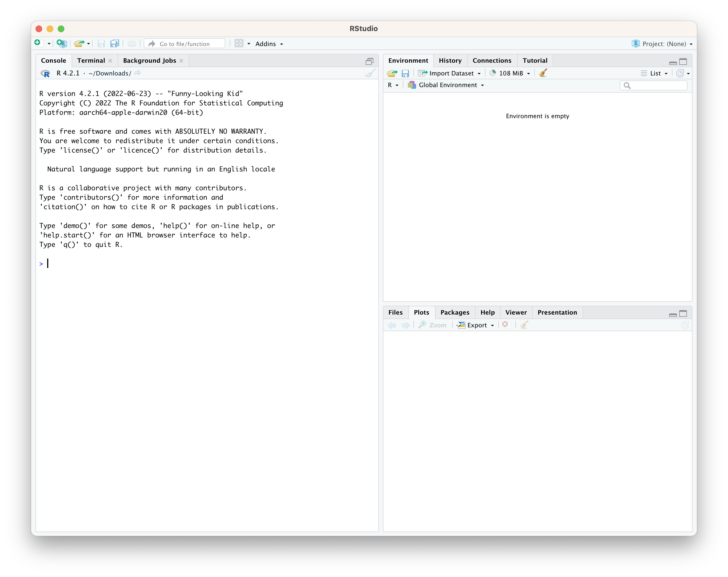
Task: Save workspace icon in Environment pane
Action: (x=405, y=73)
